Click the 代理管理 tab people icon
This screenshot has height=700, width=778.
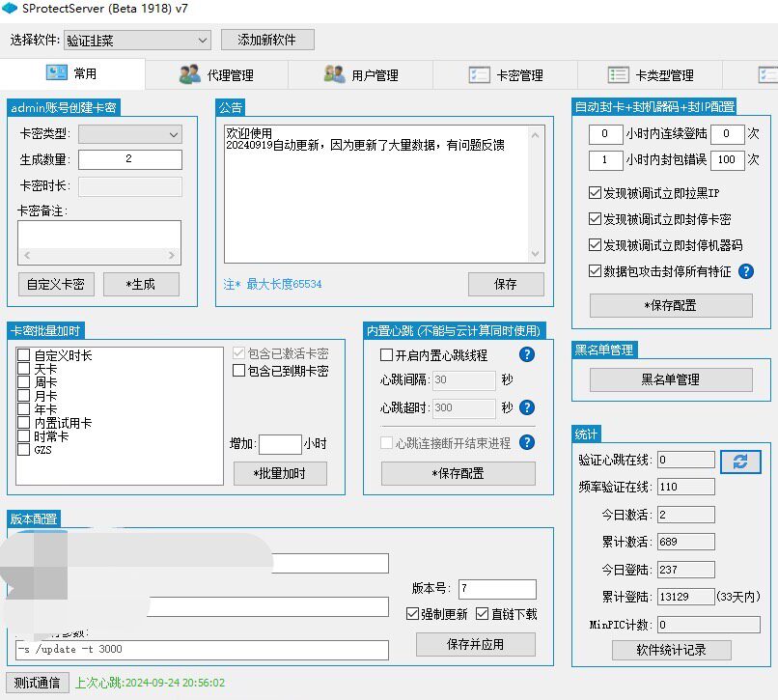190,74
